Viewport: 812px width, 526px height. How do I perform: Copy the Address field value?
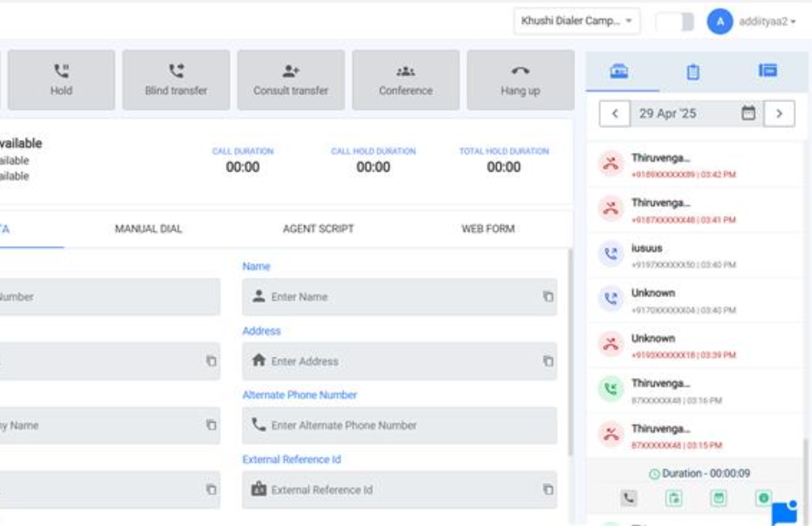[x=548, y=361]
